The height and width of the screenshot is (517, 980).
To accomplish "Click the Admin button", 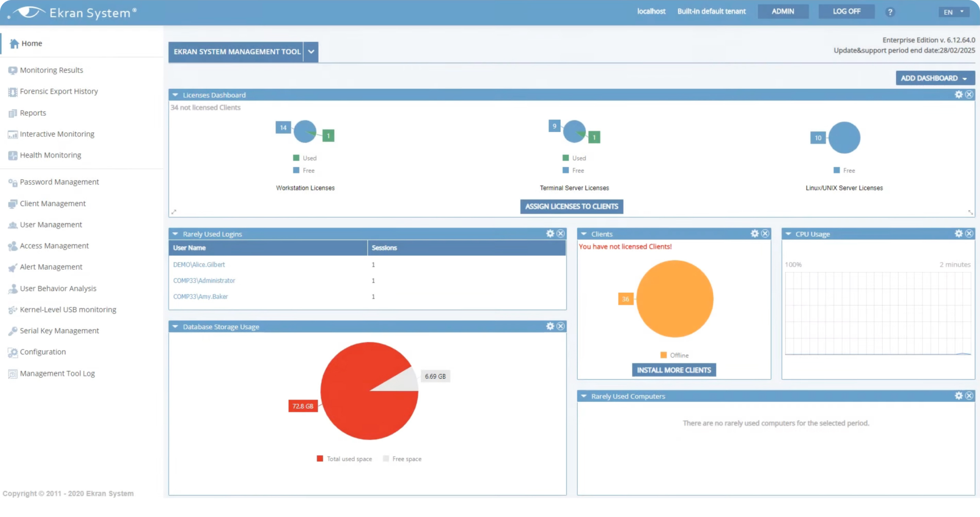I will pos(783,11).
